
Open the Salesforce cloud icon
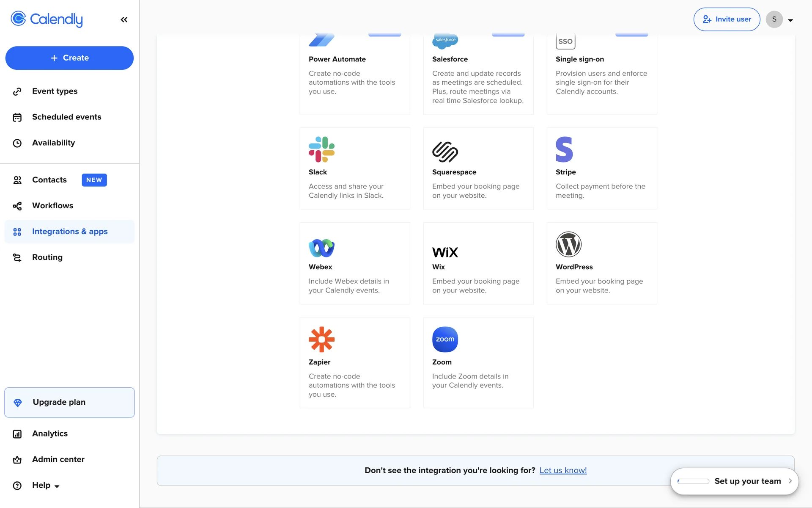tap(445, 41)
